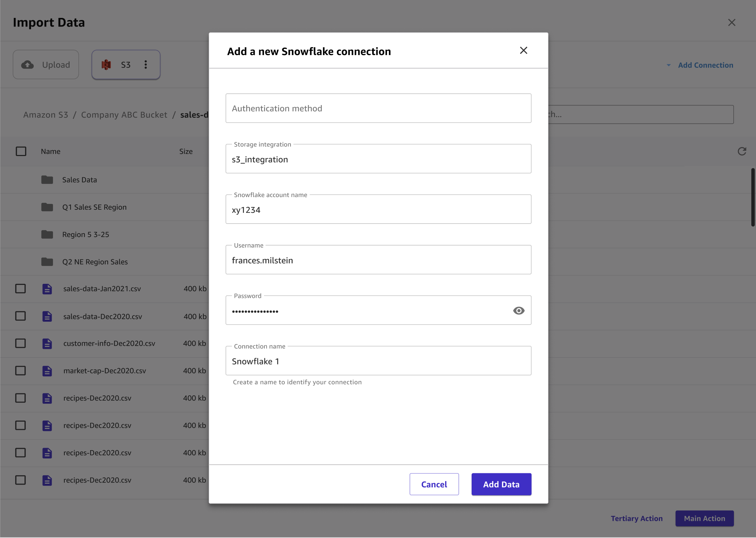
Task: Click the sales-data-Jan2021.csv file icon
Action: tap(47, 289)
